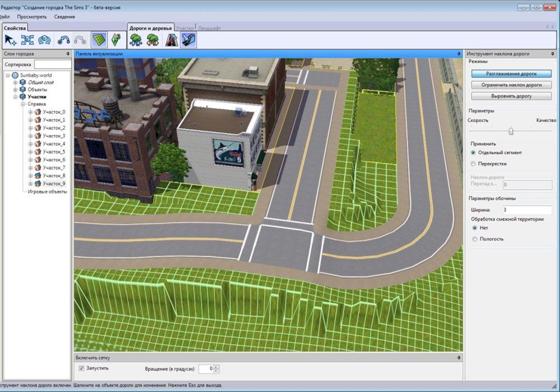Screen dimensions: 560x392
Task: Uncheck the Запустить checkbox
Action: click(82, 368)
